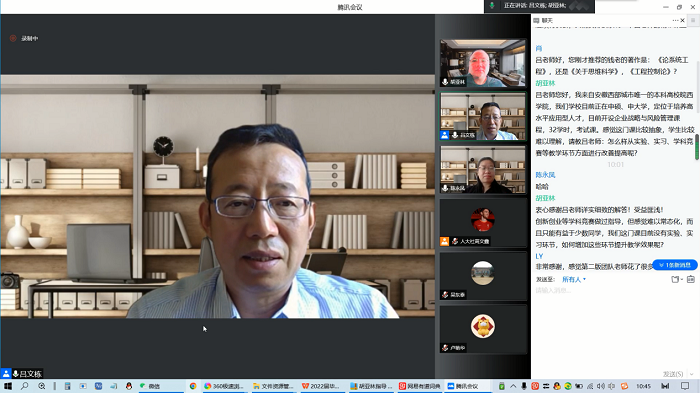The width and height of the screenshot is (700, 393).
Task: Open the Windows notification center icon
Action: (685, 386)
